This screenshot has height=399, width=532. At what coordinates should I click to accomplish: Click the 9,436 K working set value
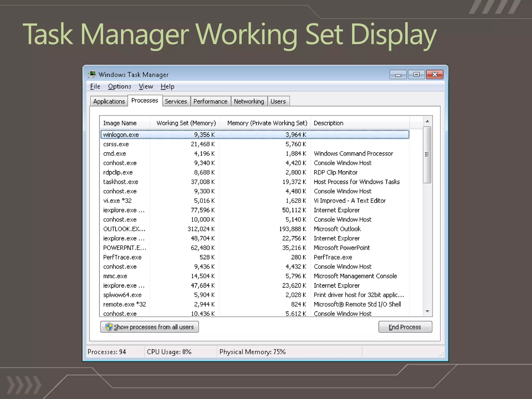tap(204, 267)
